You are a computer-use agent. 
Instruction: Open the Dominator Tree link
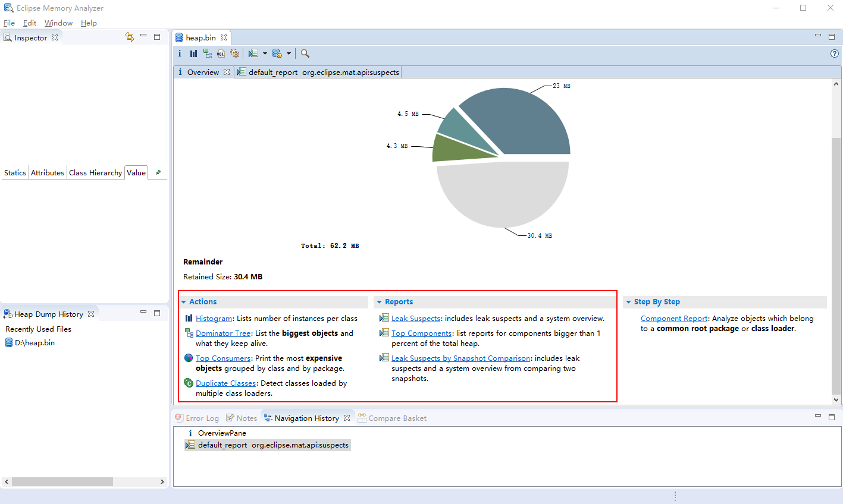click(x=223, y=333)
